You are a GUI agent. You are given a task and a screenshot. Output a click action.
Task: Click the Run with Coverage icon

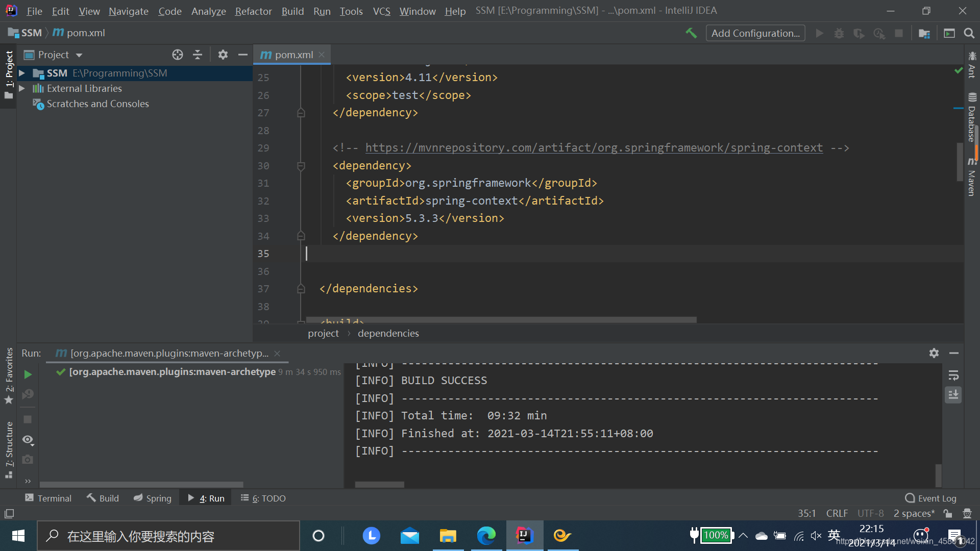pyautogui.click(x=859, y=33)
